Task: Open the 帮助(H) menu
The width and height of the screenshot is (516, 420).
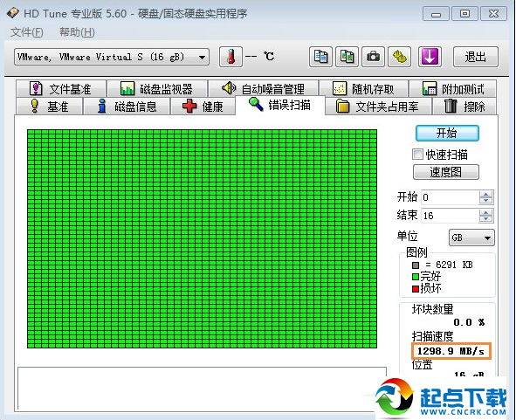Action: pyautogui.click(x=77, y=32)
